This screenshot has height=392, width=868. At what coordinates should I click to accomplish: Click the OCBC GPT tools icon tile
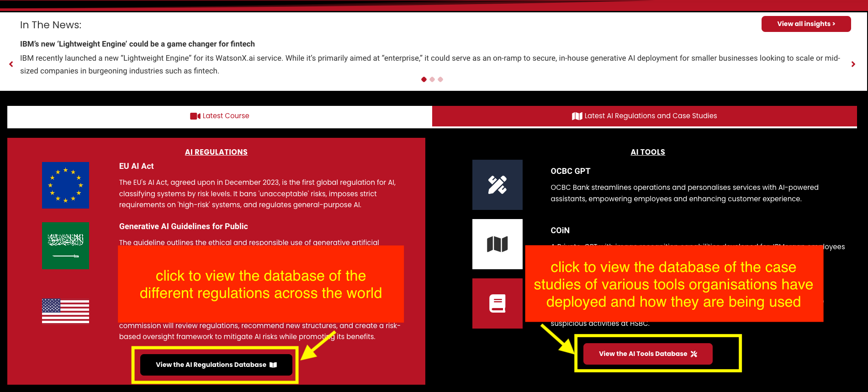click(x=498, y=185)
